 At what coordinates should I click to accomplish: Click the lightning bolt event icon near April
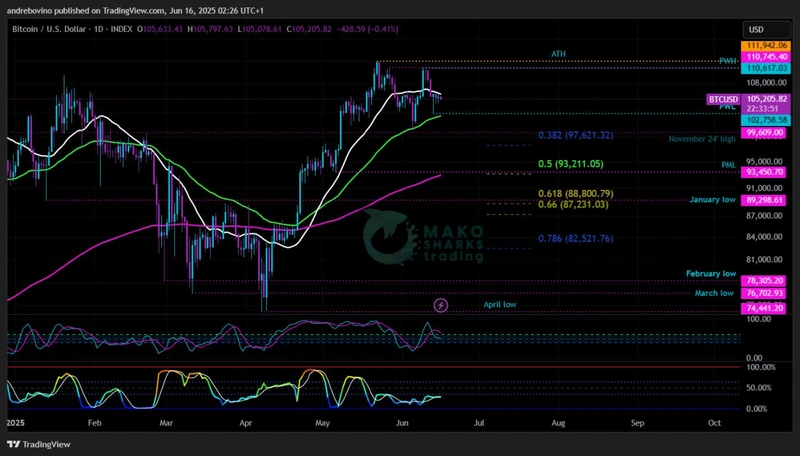coord(441,304)
